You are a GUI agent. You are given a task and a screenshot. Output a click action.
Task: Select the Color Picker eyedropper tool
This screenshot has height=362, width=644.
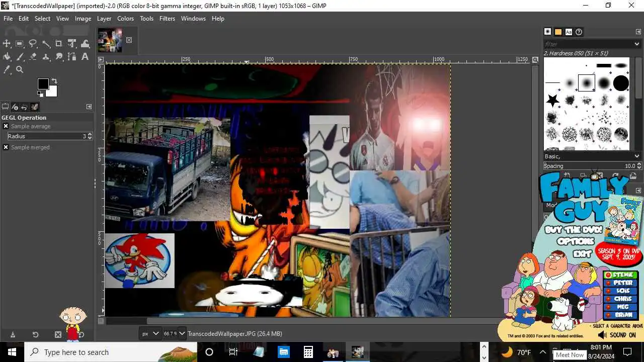coord(7,70)
